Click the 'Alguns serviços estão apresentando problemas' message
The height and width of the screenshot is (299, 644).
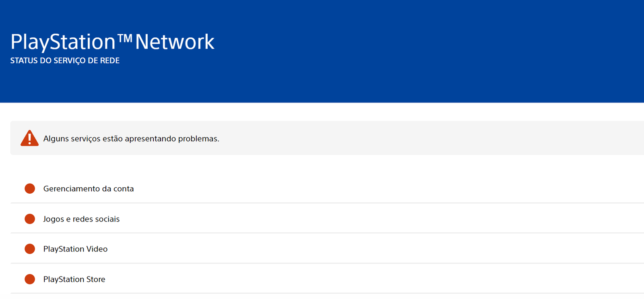131,139
